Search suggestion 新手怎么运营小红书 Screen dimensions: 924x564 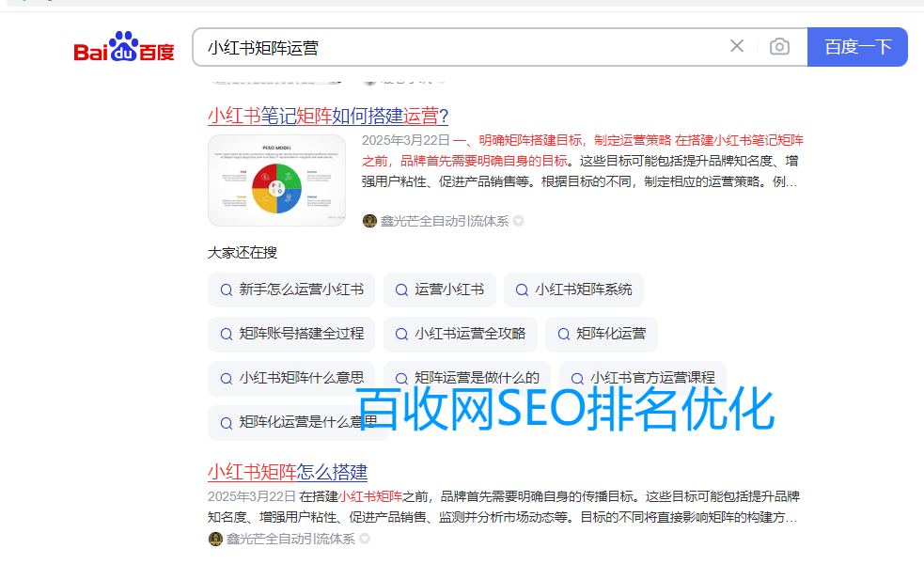[x=291, y=290]
